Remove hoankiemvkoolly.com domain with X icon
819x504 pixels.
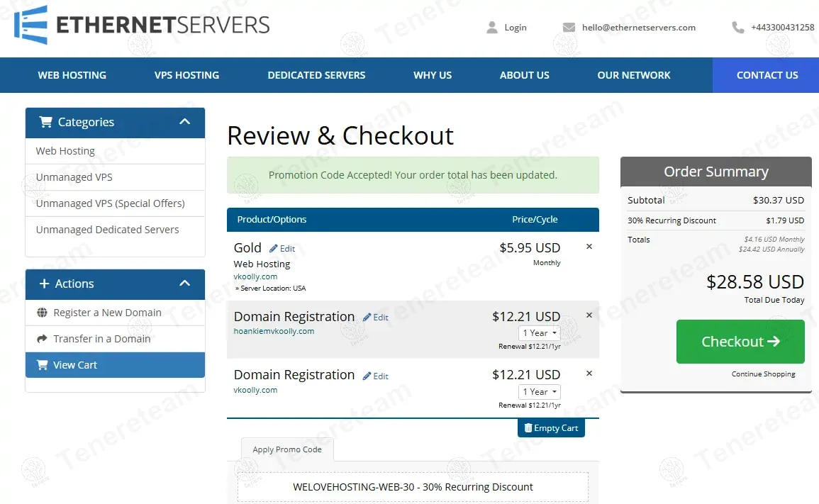589,315
